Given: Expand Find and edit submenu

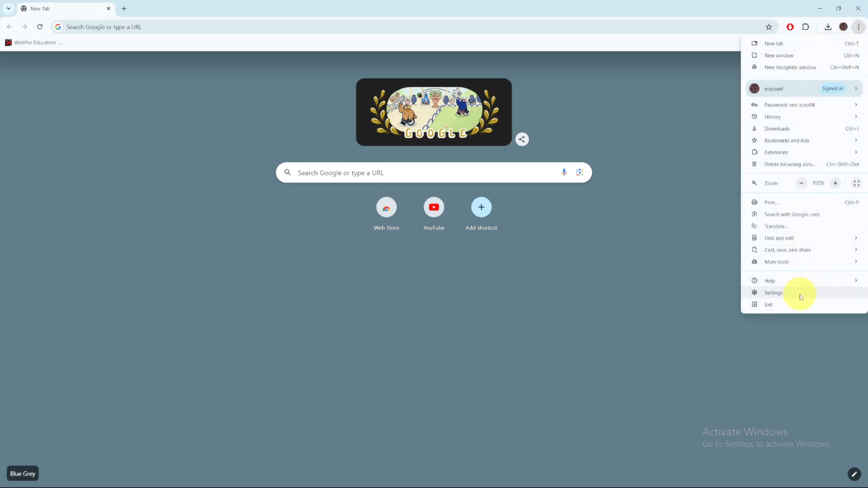Looking at the screenshot, I should click(x=805, y=238).
